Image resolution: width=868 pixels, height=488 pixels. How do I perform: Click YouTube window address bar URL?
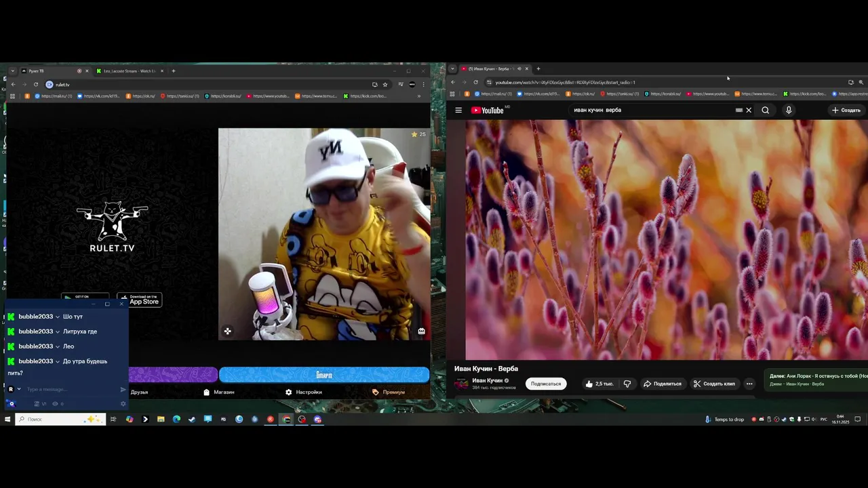point(566,82)
